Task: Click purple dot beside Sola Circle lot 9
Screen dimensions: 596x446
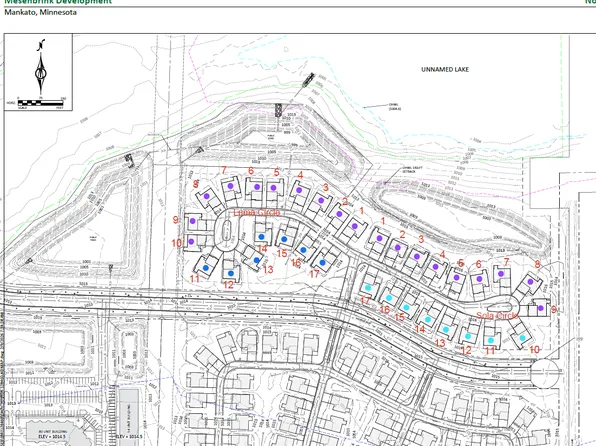Action: (541, 308)
